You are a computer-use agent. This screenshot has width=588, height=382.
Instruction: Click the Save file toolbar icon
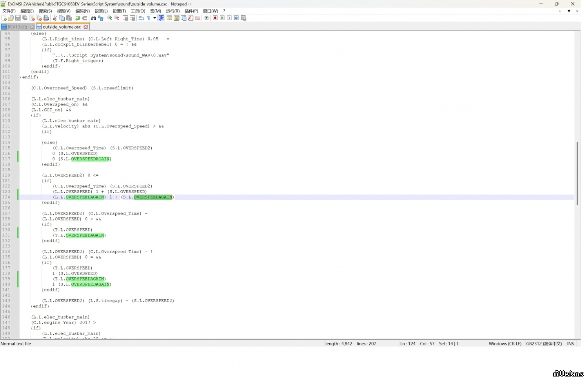(x=18, y=18)
